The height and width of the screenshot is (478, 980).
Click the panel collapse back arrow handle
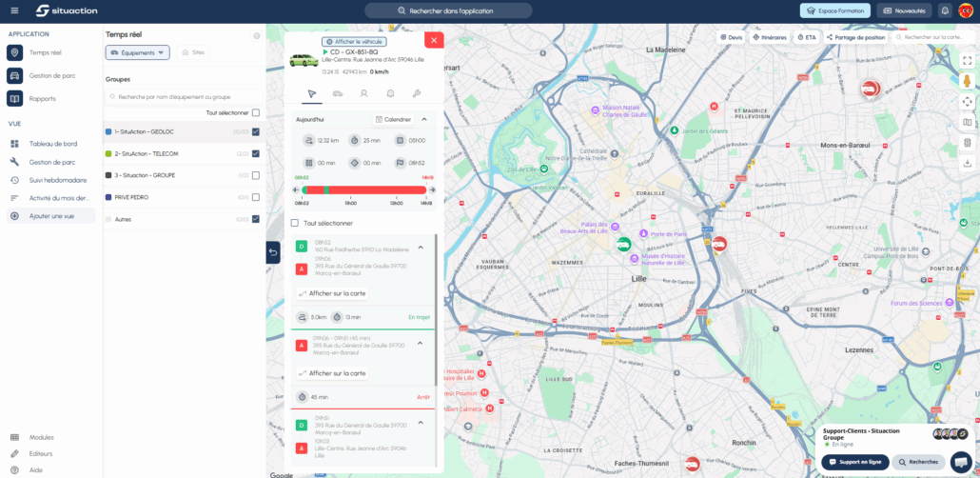click(273, 252)
